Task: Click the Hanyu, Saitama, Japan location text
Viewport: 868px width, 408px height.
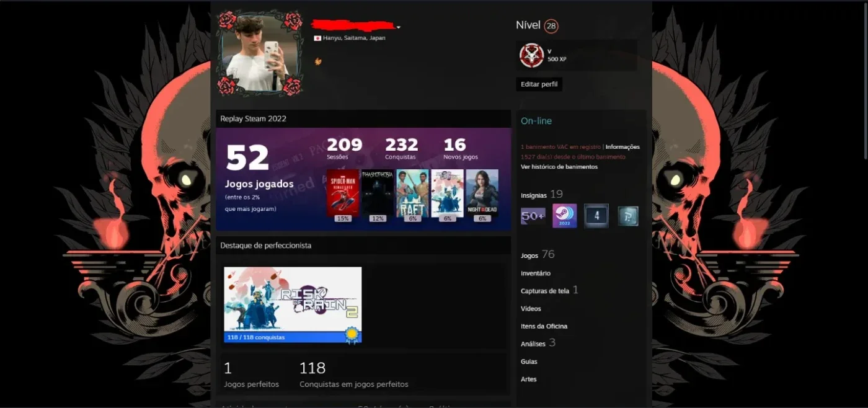Action: click(354, 38)
